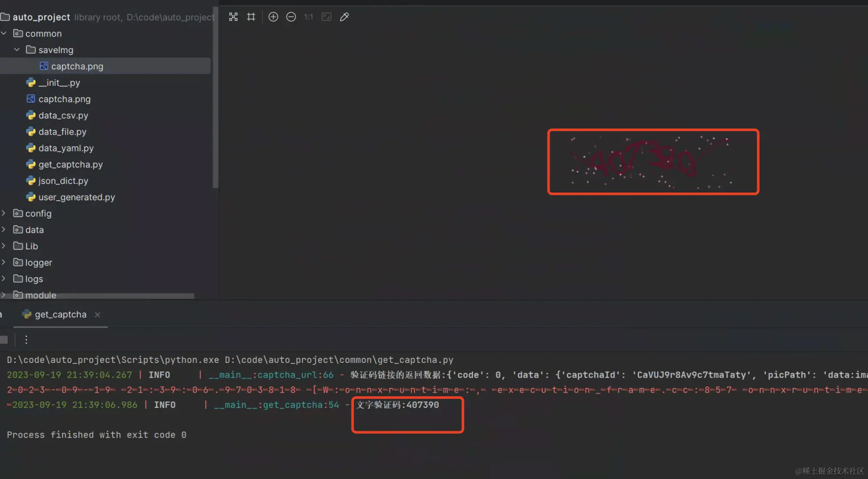Image resolution: width=868 pixels, height=479 pixels.
Task: Stop the running process square button
Action: 4,340
